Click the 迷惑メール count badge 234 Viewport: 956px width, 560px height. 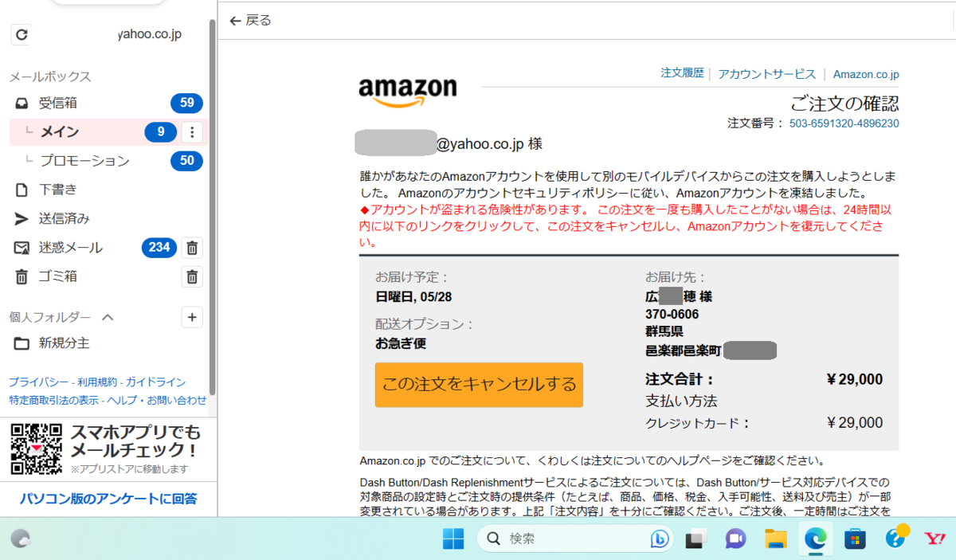point(159,248)
